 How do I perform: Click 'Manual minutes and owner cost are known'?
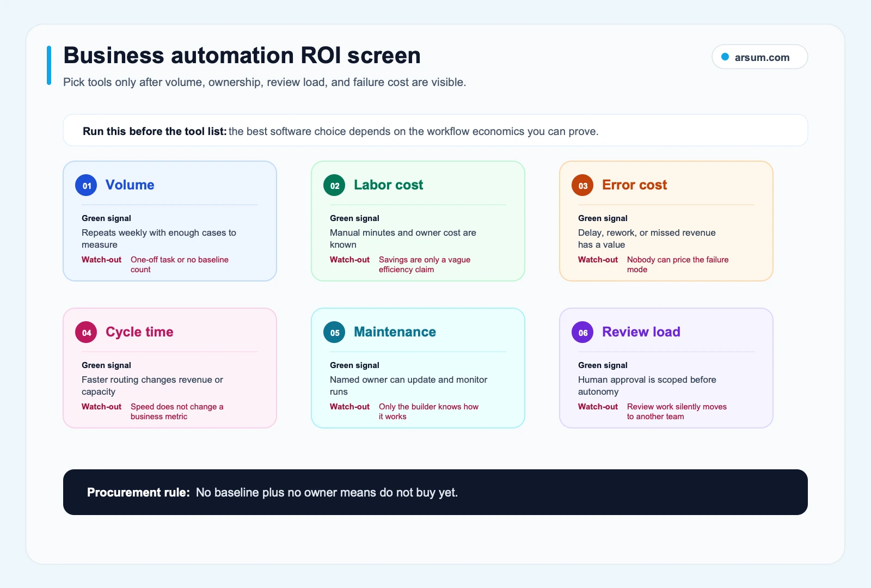403,238
